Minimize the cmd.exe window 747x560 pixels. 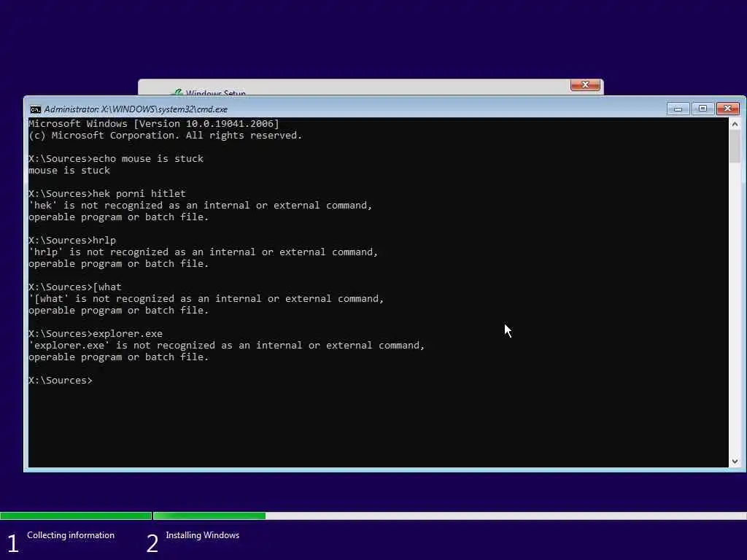tap(678, 109)
